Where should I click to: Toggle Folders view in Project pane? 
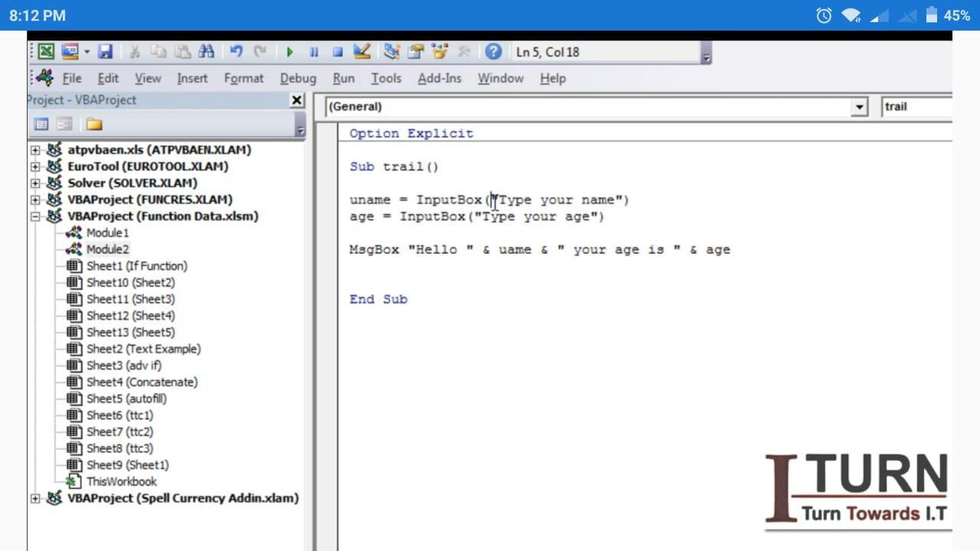pos(94,125)
